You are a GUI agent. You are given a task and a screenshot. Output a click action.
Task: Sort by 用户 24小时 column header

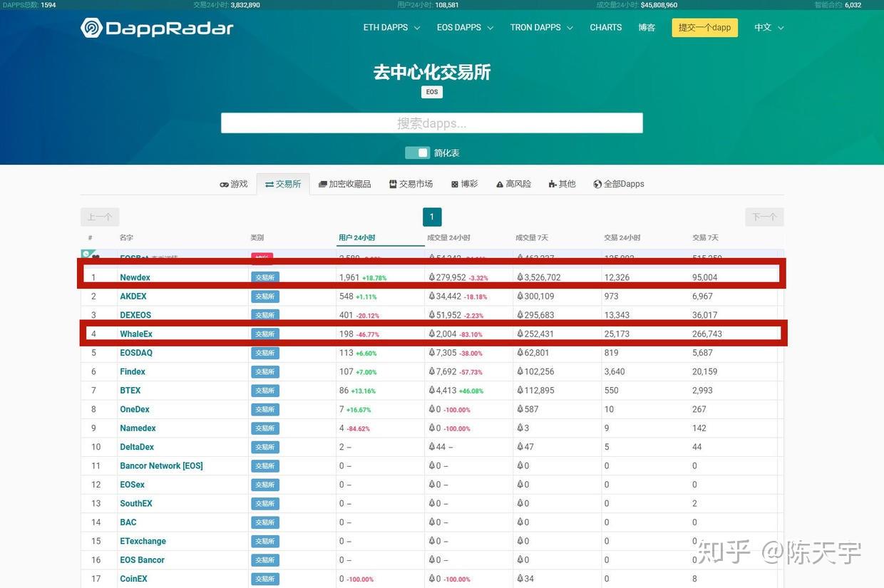[357, 237]
